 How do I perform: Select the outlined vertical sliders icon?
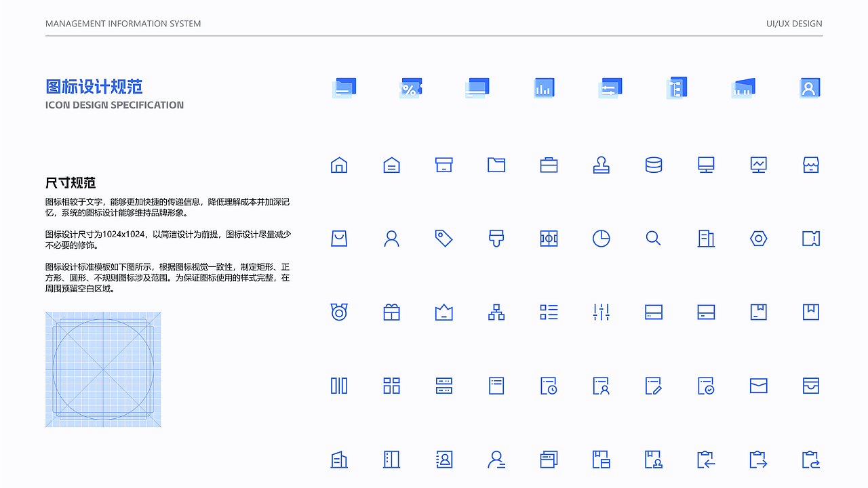pyautogui.click(x=601, y=312)
